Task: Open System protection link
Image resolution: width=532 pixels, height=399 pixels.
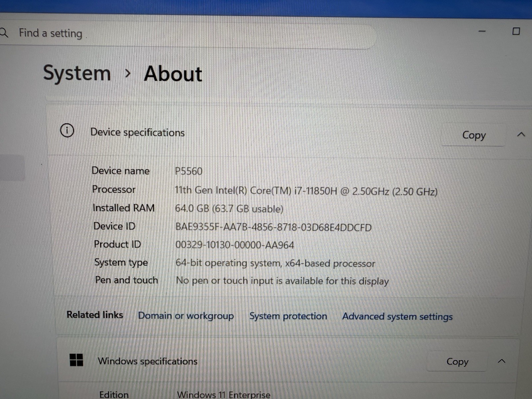Action: click(x=288, y=316)
